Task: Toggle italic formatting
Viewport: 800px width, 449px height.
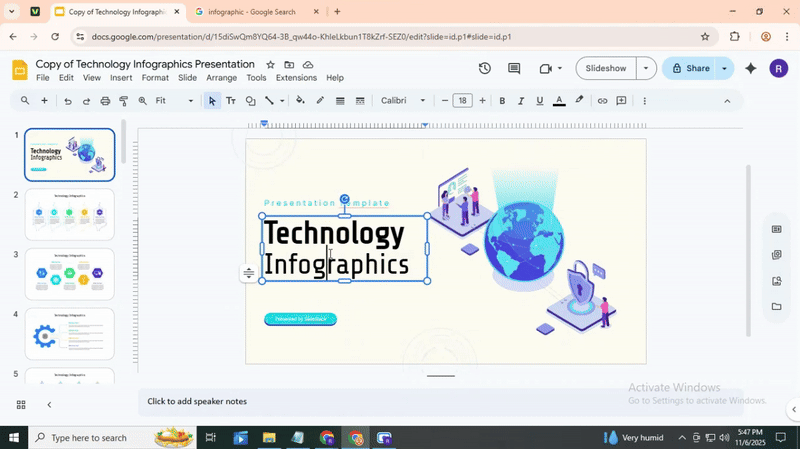Action: (521, 101)
